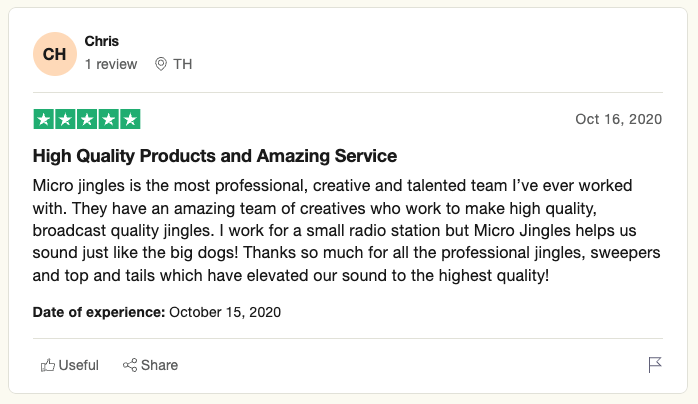This screenshot has height=404, width=698.
Task: Click the location pin icon
Action: (x=161, y=64)
